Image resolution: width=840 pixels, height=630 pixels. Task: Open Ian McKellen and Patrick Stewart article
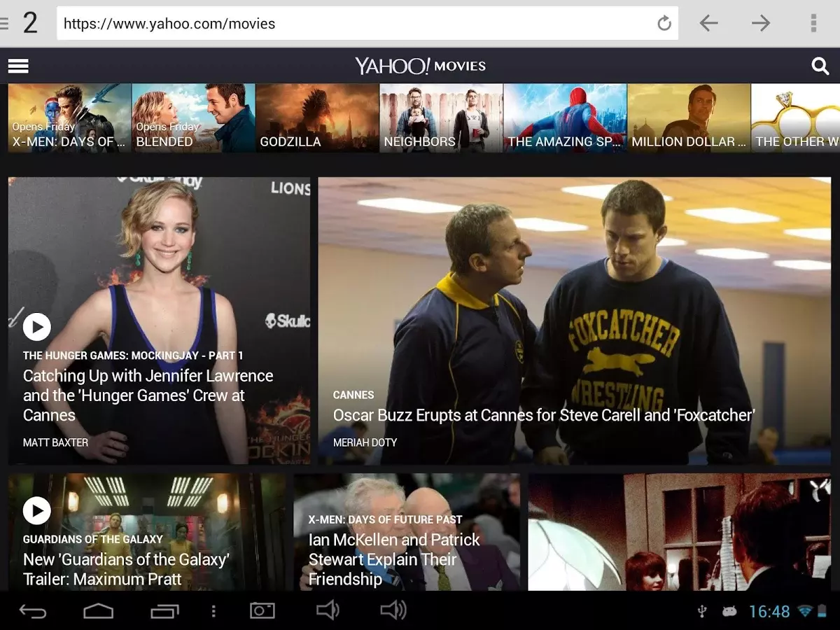394,559
